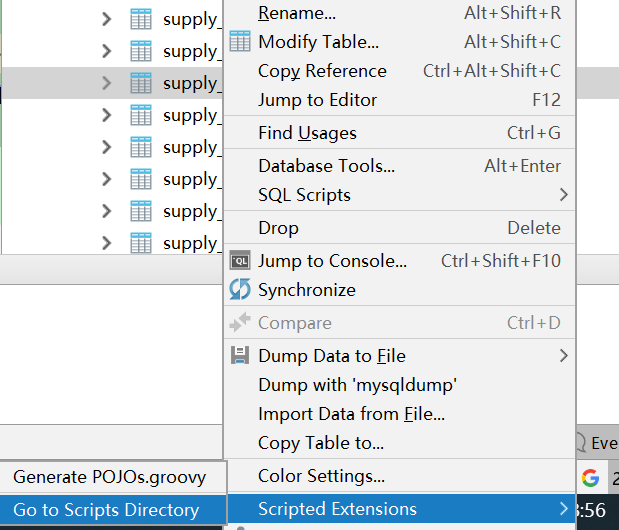Click the Jump to Console icon
Viewport: 619px width, 530px height.
tap(240, 261)
